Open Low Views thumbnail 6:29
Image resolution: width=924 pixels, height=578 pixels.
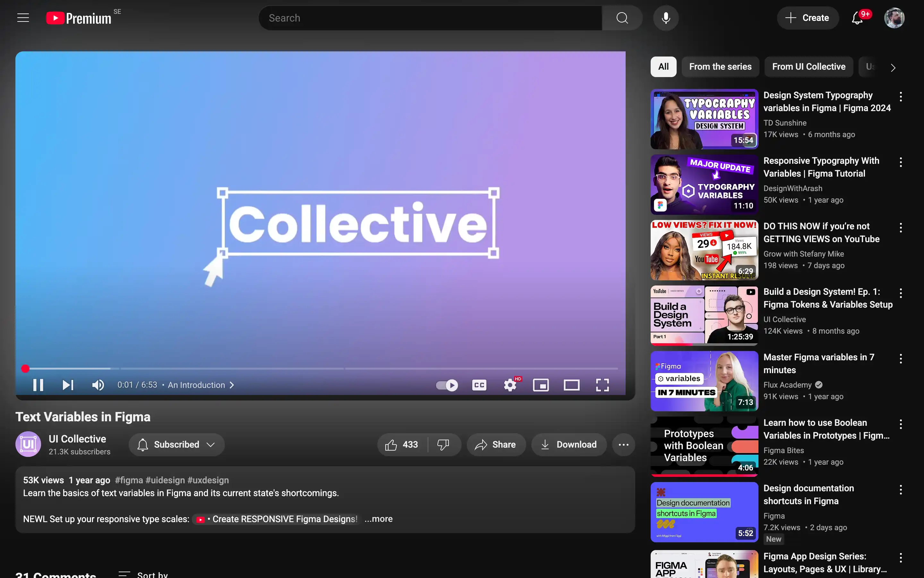[704, 250]
